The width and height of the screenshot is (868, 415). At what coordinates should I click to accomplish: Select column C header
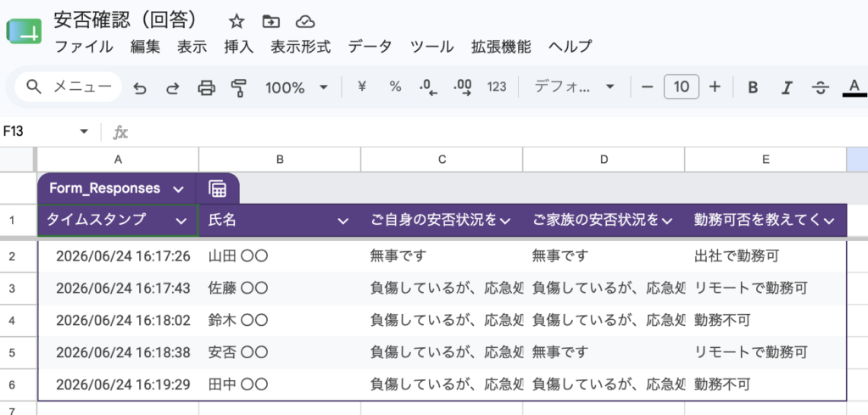442,160
